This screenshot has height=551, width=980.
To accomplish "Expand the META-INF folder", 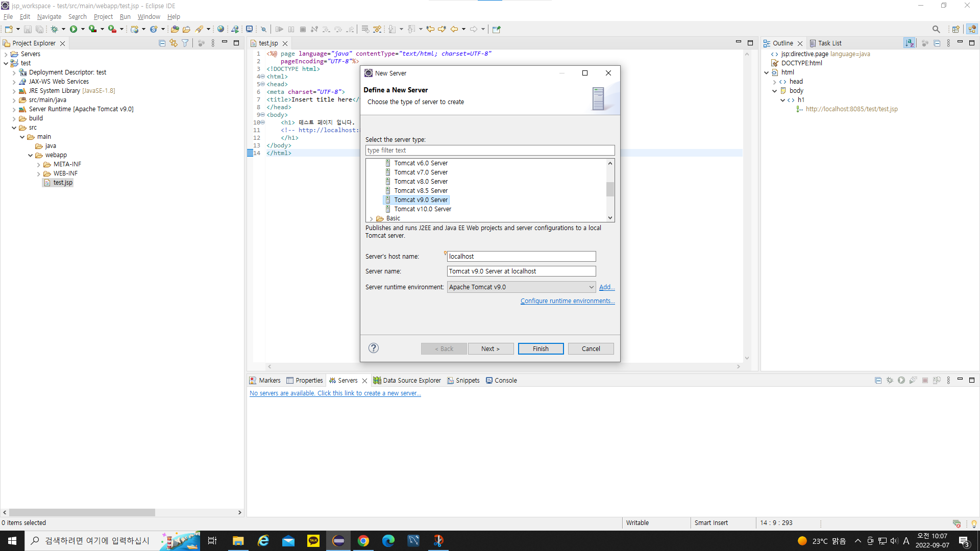I will click(x=39, y=164).
